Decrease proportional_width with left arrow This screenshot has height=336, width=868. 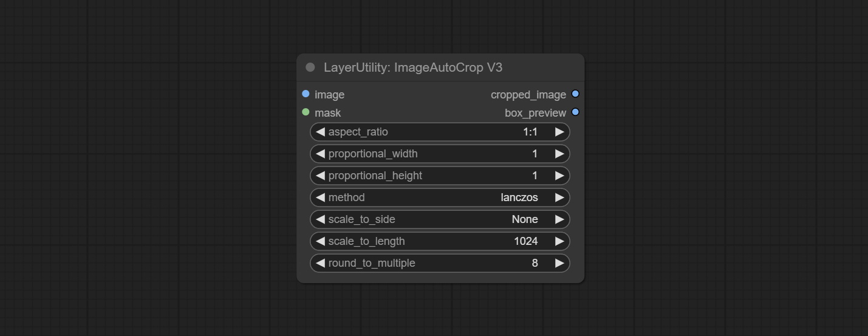(320, 154)
